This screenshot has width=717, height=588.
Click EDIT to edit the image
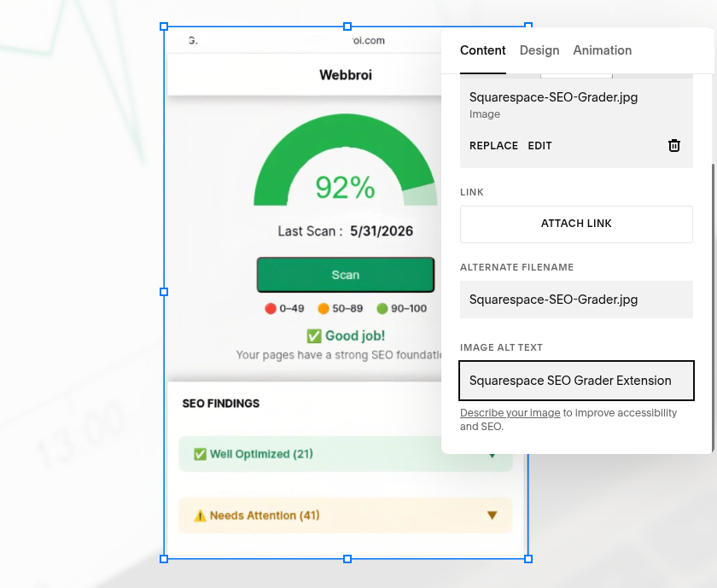[x=539, y=146]
